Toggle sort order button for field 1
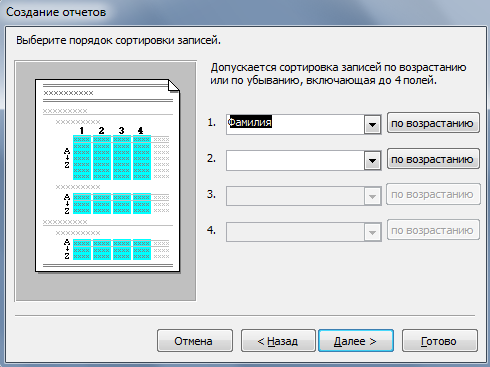This screenshot has height=367, width=490. click(433, 123)
